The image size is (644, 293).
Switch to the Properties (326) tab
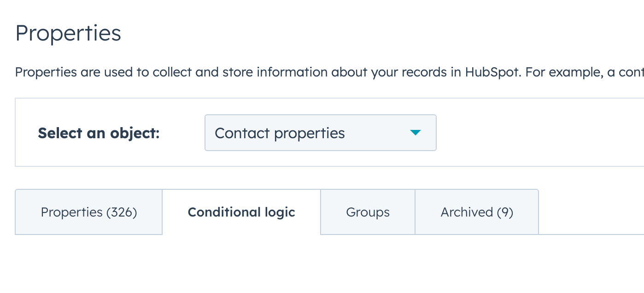(x=88, y=212)
